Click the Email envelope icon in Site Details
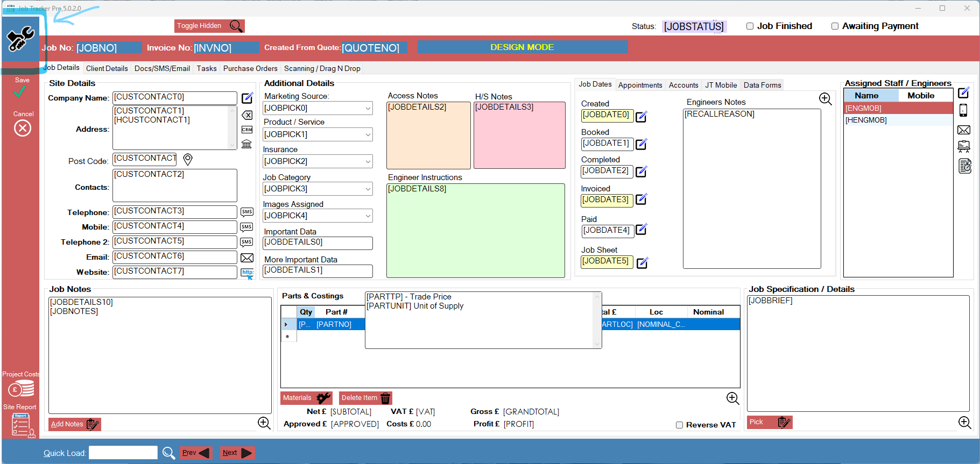The image size is (980, 464). (x=247, y=258)
